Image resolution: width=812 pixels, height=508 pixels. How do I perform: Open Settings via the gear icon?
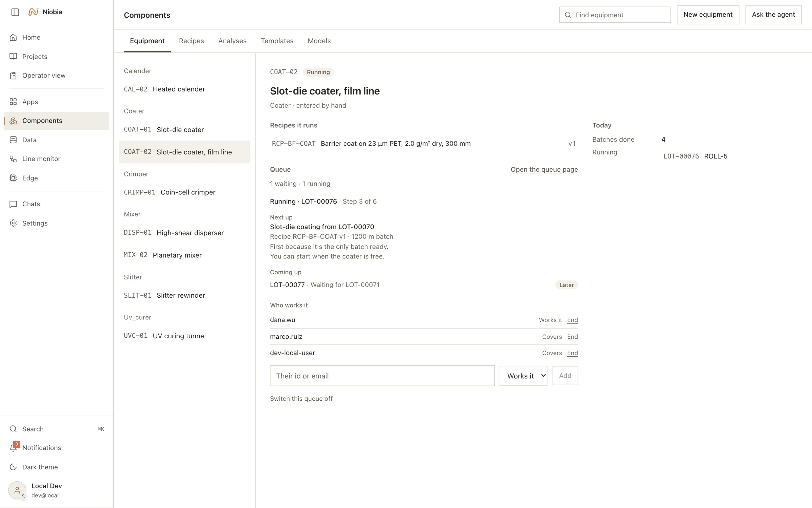click(13, 223)
